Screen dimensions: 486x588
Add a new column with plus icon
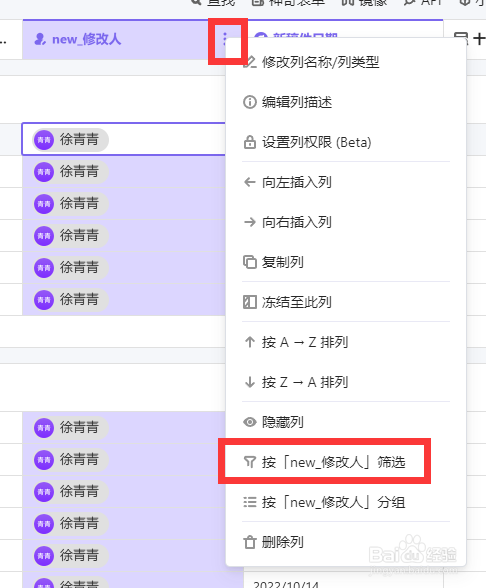point(479,39)
